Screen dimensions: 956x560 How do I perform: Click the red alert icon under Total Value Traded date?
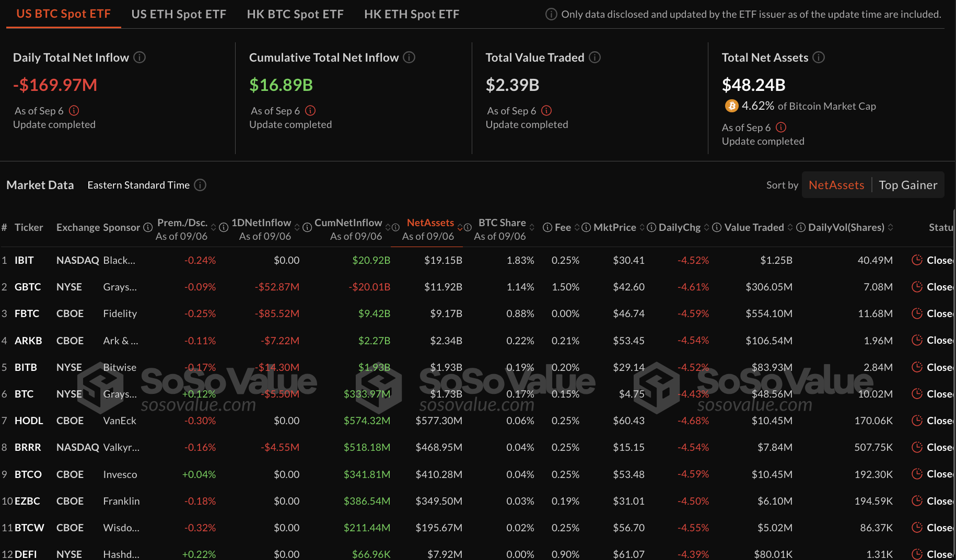[546, 110]
